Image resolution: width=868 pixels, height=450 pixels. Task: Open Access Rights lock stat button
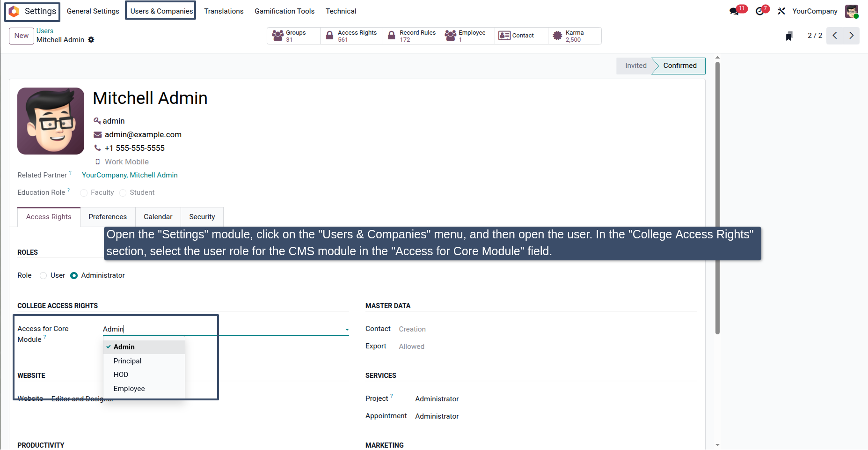click(x=351, y=36)
